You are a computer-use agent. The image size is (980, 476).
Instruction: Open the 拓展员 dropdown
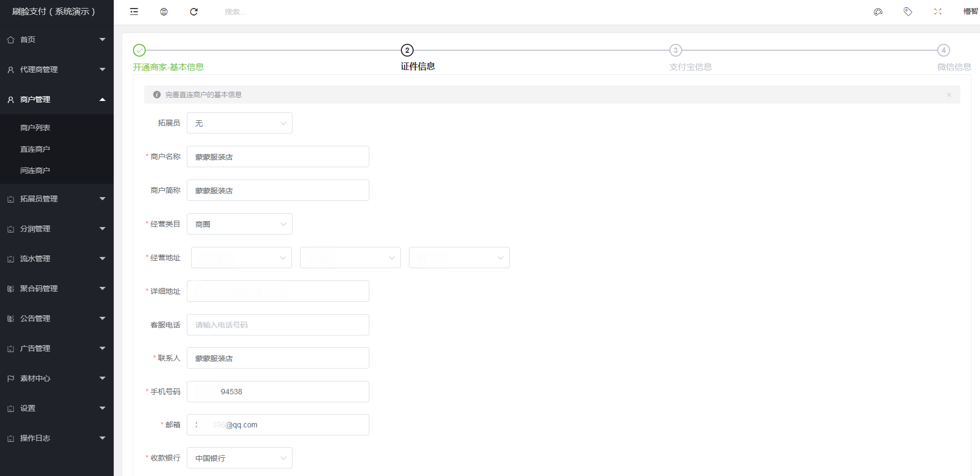coord(240,123)
